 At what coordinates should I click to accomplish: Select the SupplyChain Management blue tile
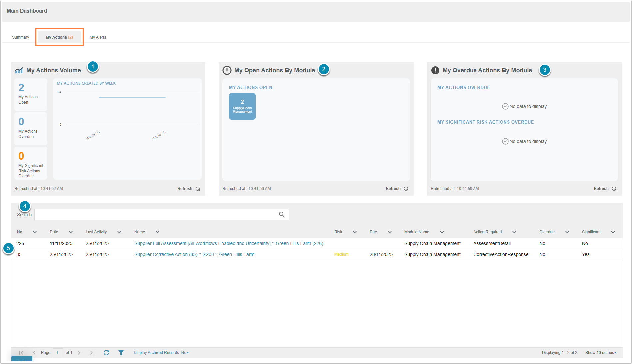click(242, 106)
